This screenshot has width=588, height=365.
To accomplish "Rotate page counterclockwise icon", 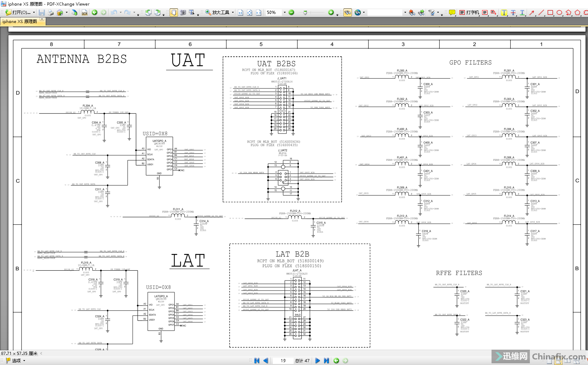I will pyautogui.click(x=148, y=13).
